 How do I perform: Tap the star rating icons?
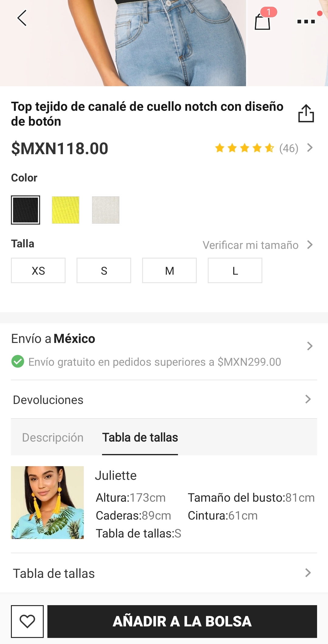pyautogui.click(x=244, y=148)
